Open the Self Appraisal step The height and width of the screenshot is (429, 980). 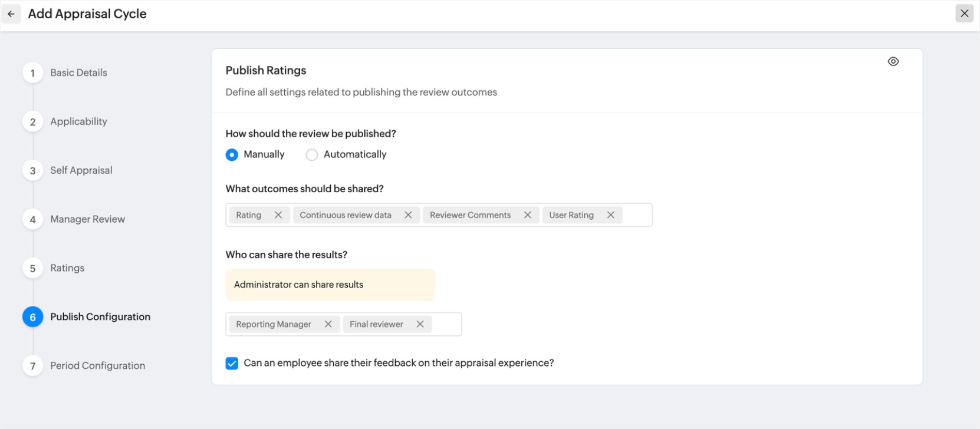click(81, 170)
